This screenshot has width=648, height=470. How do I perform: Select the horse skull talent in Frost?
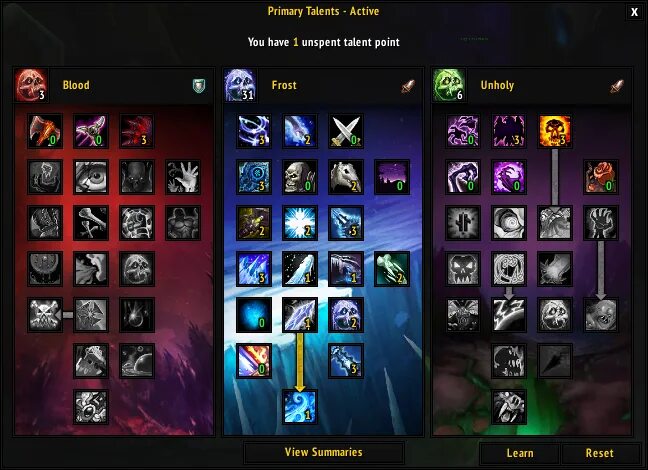coord(346,177)
